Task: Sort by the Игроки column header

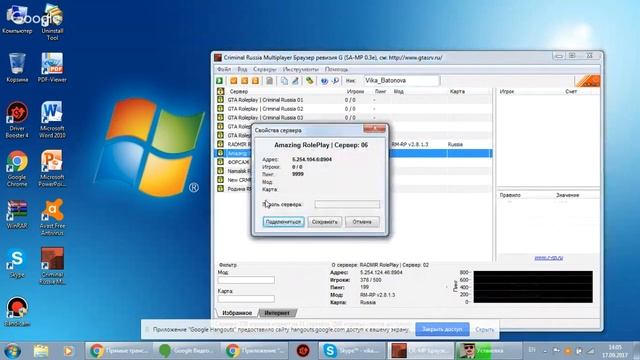Action: coord(355,91)
